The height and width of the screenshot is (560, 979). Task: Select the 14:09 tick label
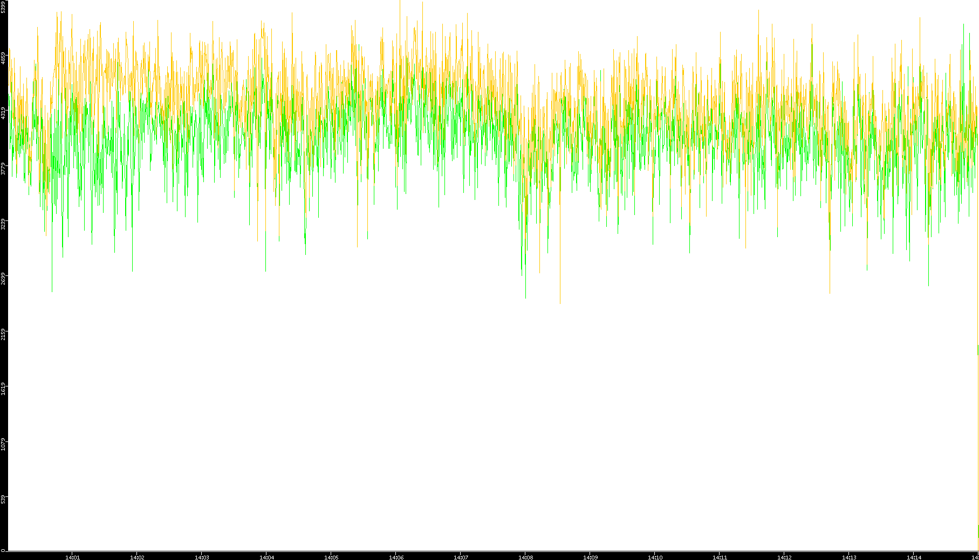[591, 557]
